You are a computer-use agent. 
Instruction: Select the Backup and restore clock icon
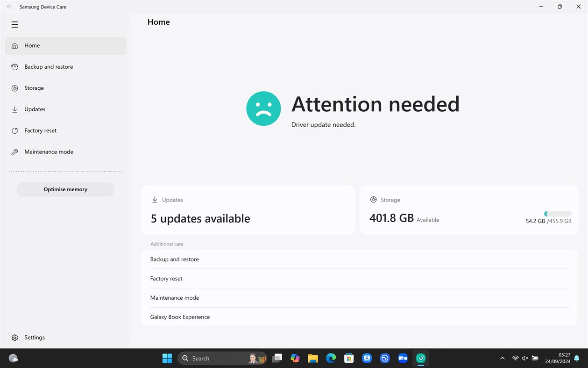[x=14, y=66]
